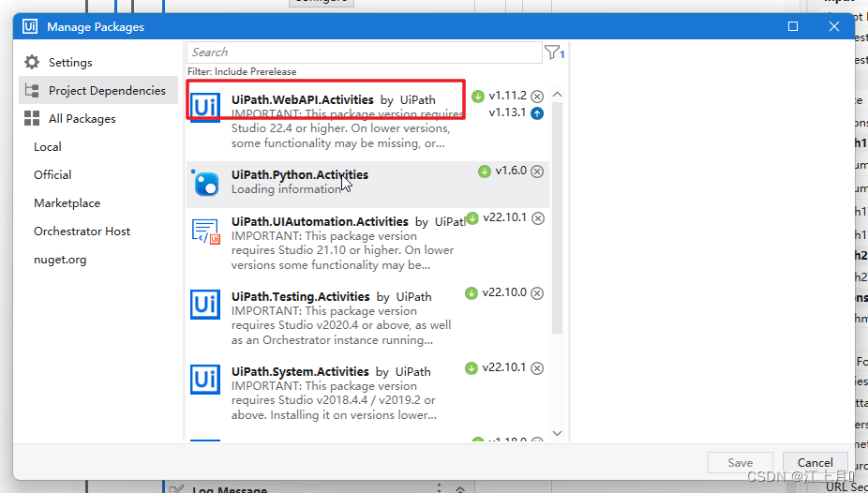Select the UiPath.Python.Activities package
The image size is (868, 493).
(367, 185)
